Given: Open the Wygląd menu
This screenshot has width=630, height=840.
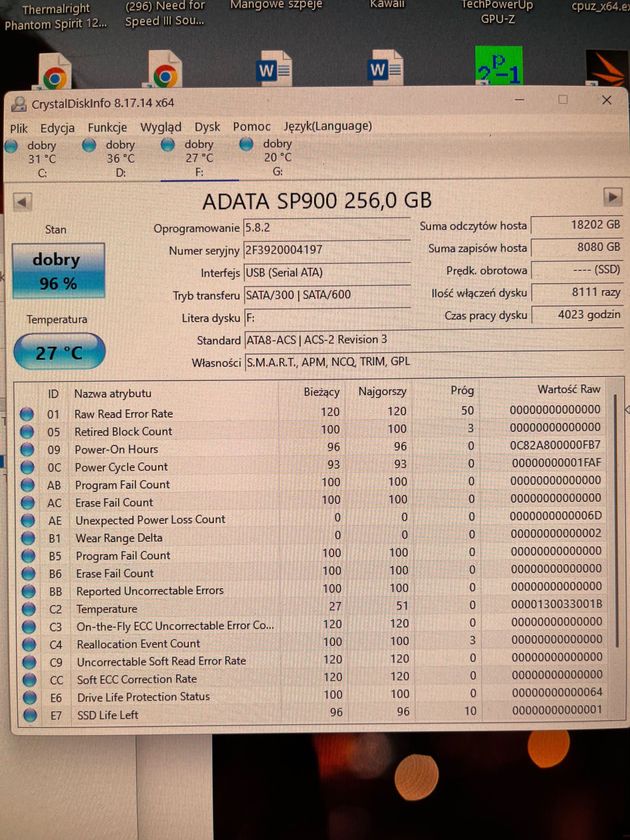Looking at the screenshot, I should point(161,127).
